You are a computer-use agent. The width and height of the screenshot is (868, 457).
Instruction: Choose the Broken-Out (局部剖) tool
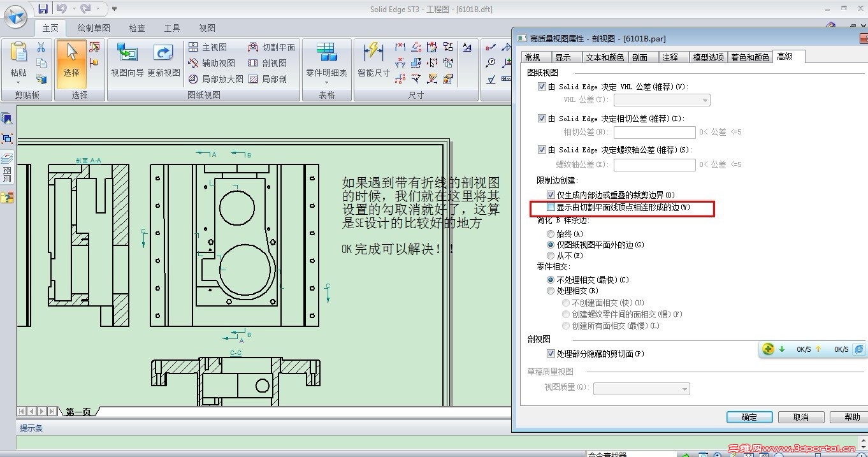pyautogui.click(x=268, y=79)
